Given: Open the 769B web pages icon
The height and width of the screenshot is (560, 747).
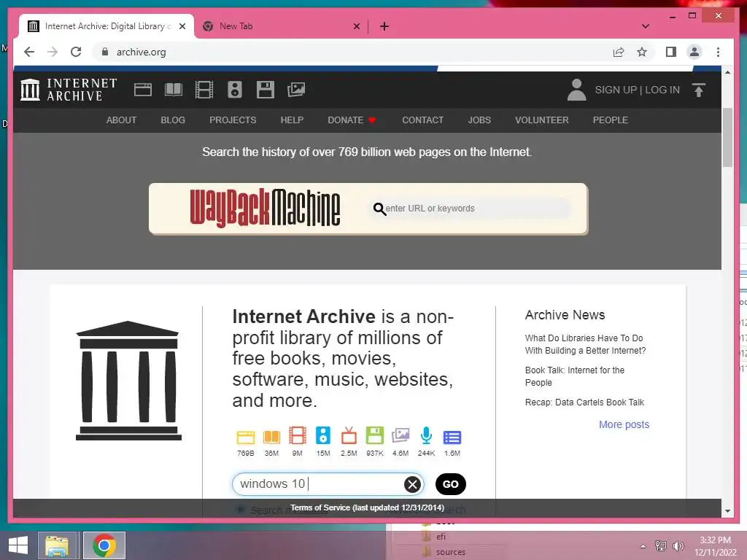Looking at the screenshot, I should (246, 437).
